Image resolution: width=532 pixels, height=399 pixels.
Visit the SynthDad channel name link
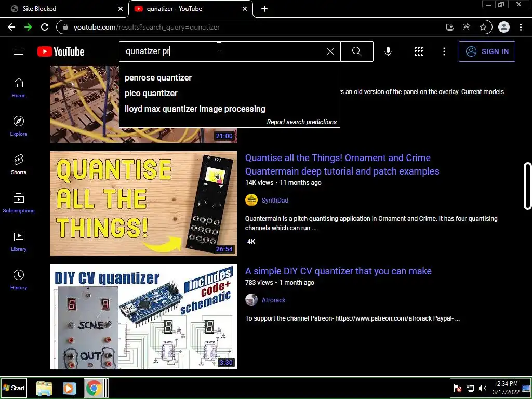(x=275, y=201)
